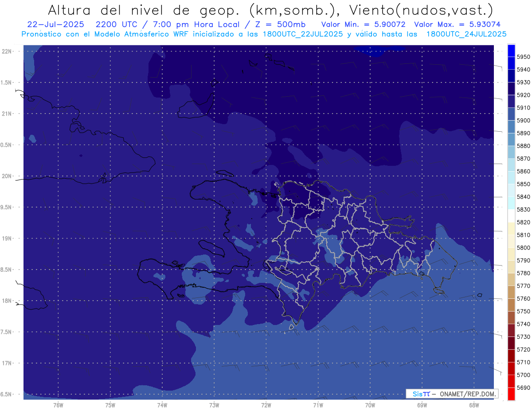Viewport: 532px width, 411px height.
Task: Click the '5840' color bar value
Action: [x=524, y=197]
